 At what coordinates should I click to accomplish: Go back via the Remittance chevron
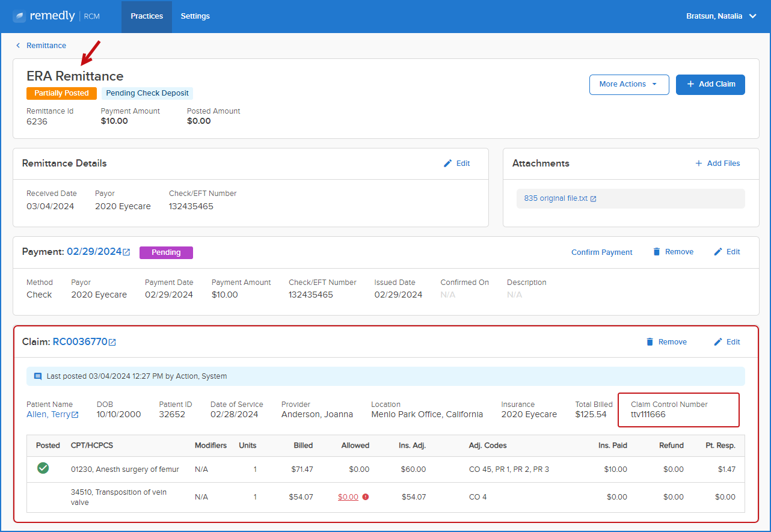[x=18, y=46]
